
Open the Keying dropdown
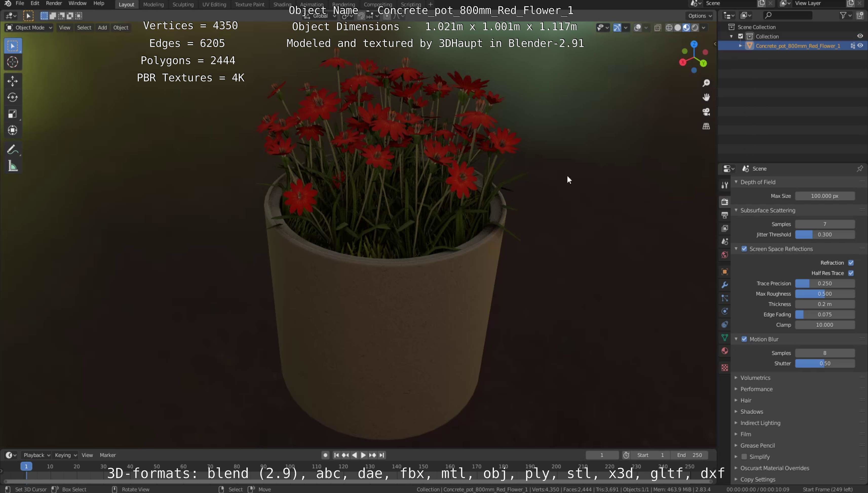pyautogui.click(x=66, y=455)
